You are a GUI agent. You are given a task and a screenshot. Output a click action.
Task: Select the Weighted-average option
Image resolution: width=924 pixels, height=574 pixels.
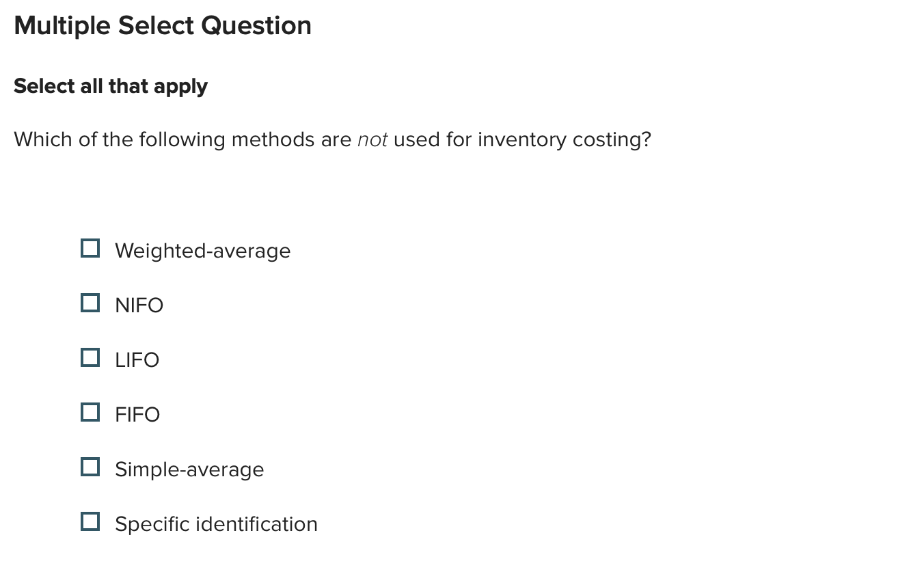coord(90,247)
